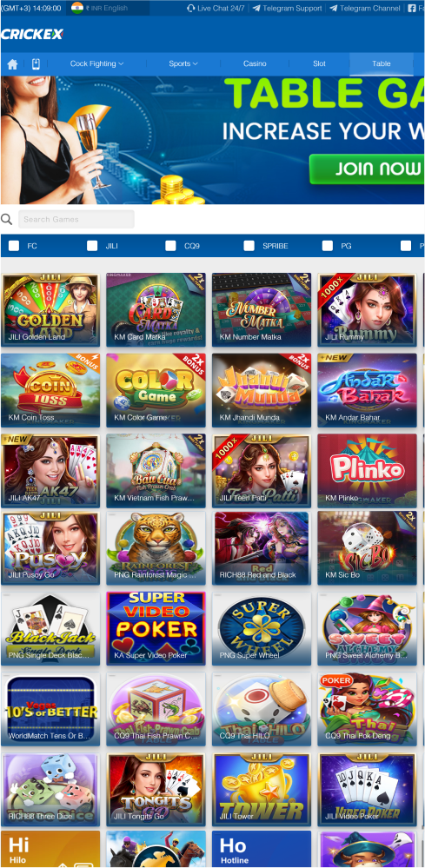The image size is (425, 868).
Task: Open the KM Plinko game tile
Action: [x=368, y=471]
